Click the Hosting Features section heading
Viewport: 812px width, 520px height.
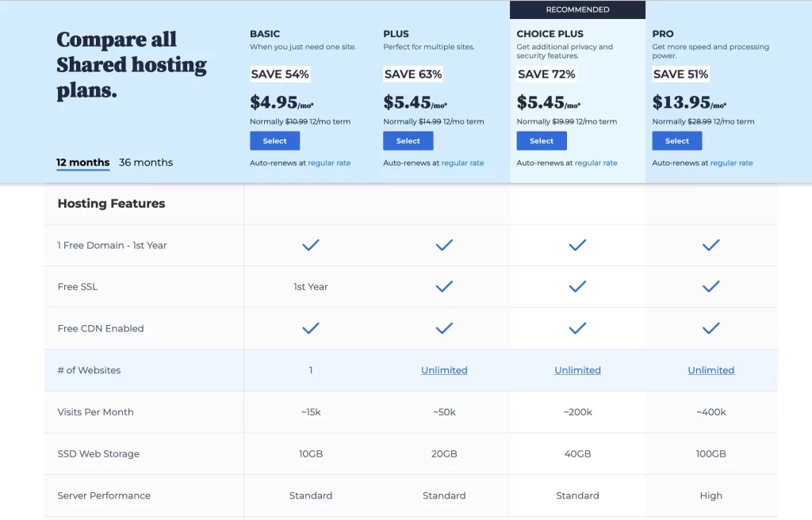click(x=111, y=204)
